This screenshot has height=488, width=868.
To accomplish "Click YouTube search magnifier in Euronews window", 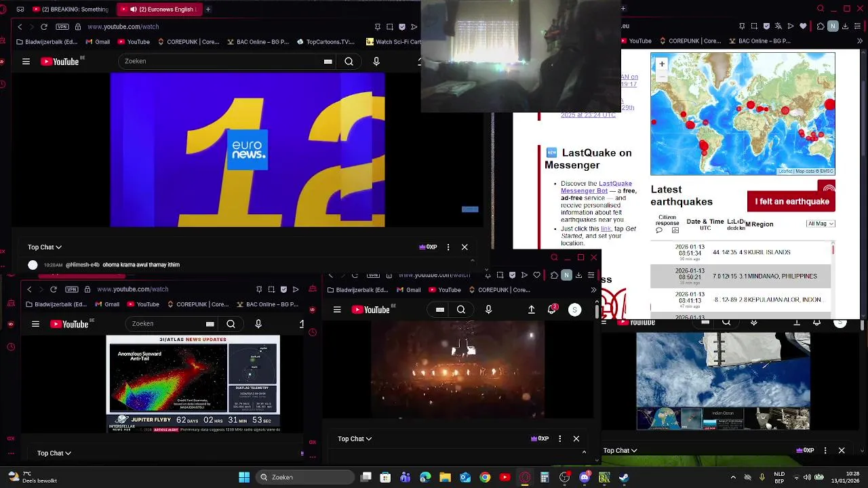I will 349,62.
